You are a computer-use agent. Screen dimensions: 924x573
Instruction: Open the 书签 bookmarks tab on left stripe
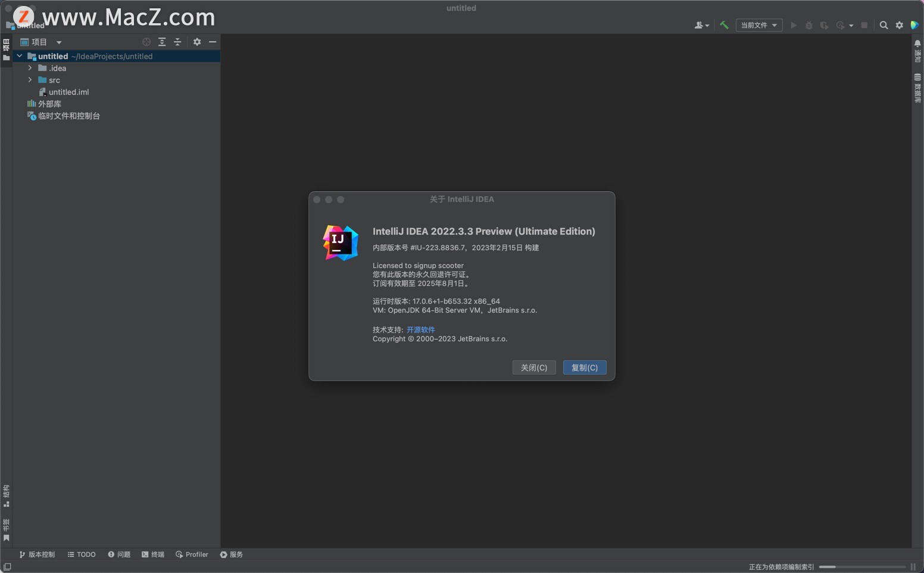6,530
